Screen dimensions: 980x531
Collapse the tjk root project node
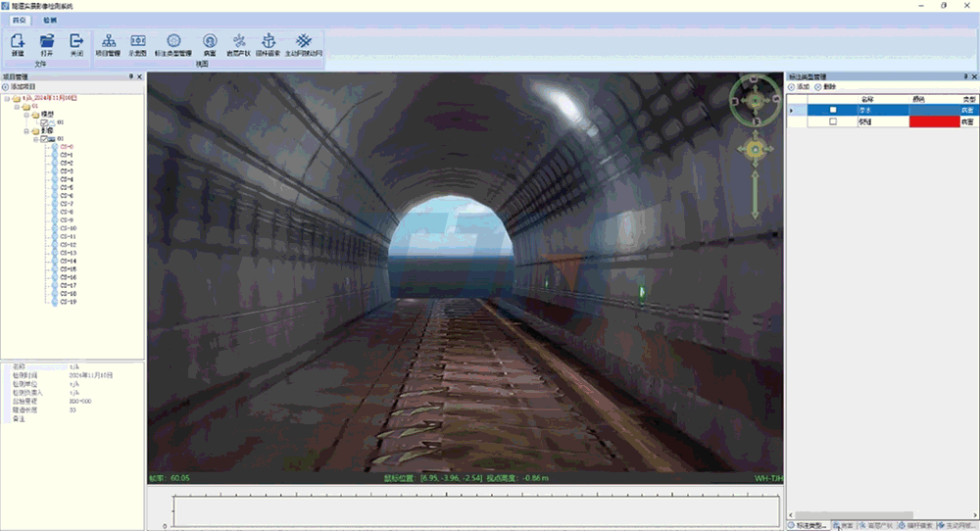pyautogui.click(x=7, y=98)
